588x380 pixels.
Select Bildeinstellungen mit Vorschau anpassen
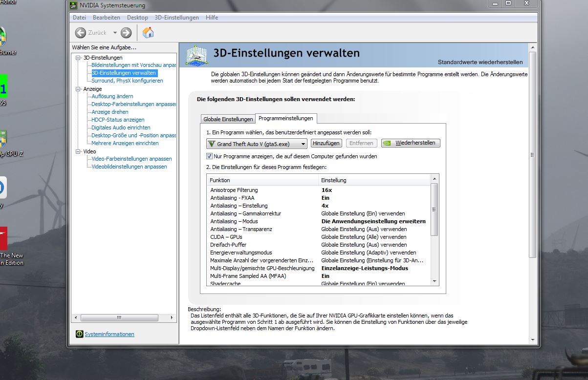click(133, 65)
